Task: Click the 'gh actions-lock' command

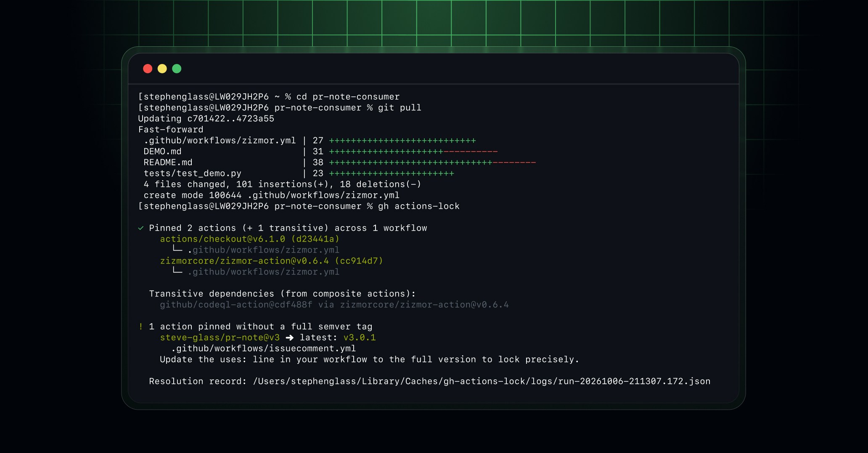Action: 419,206
